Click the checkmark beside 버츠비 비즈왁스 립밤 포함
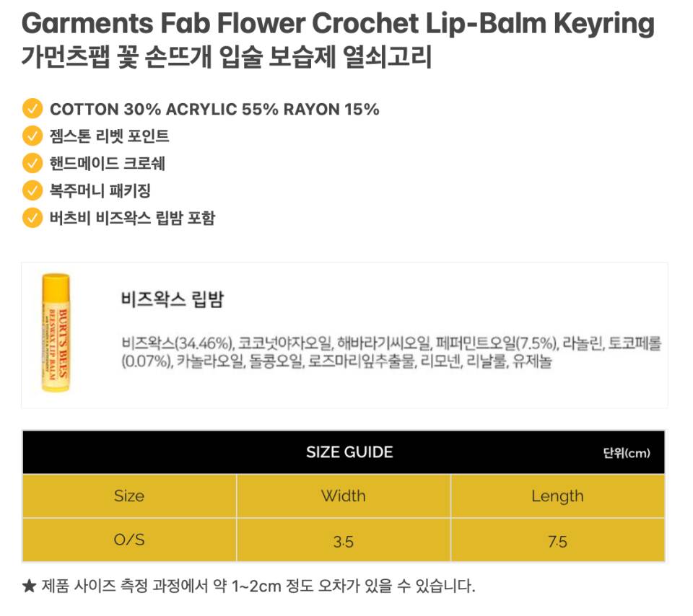Viewport: 693px width, 616px height. click(32, 217)
